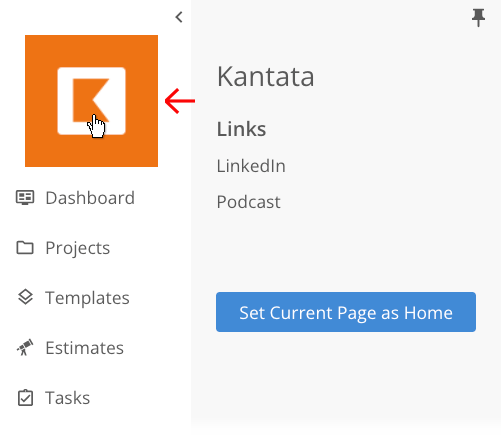Click the Projects folder icon
The height and width of the screenshot is (435, 501).
[25, 248]
